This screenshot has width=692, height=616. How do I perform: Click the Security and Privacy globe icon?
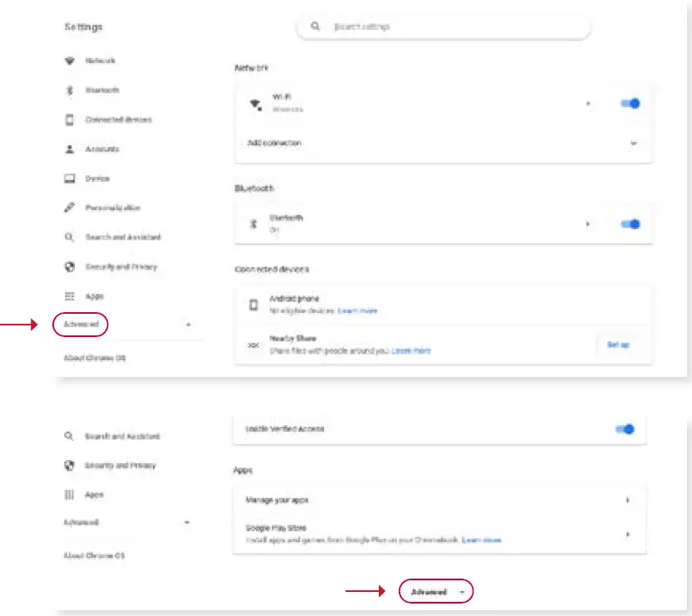[x=70, y=267]
